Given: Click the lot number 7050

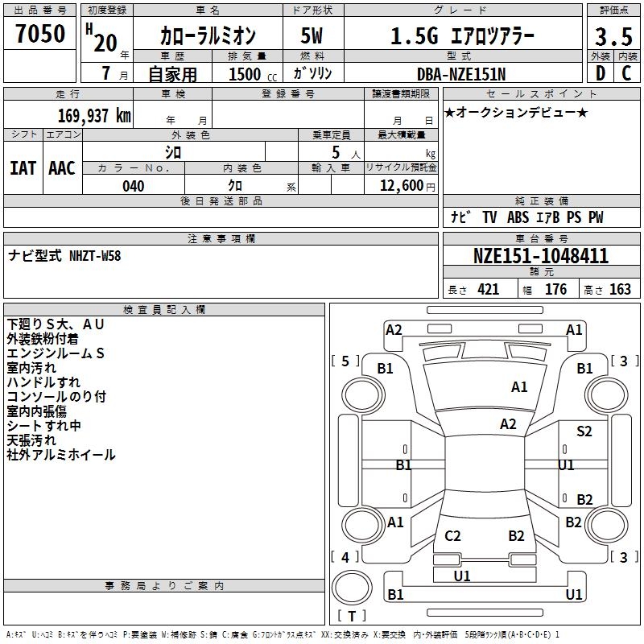Looking at the screenshot, I should pyautogui.click(x=40, y=33).
